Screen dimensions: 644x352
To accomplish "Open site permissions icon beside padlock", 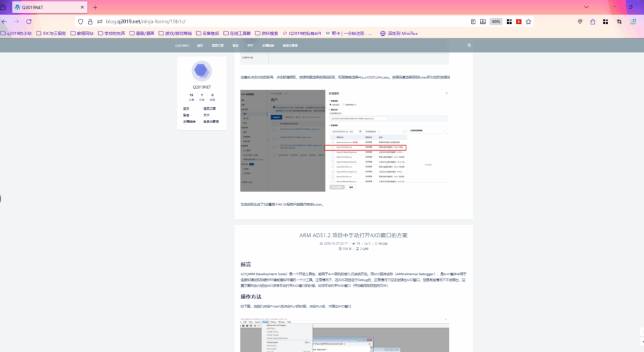I will [x=99, y=21].
